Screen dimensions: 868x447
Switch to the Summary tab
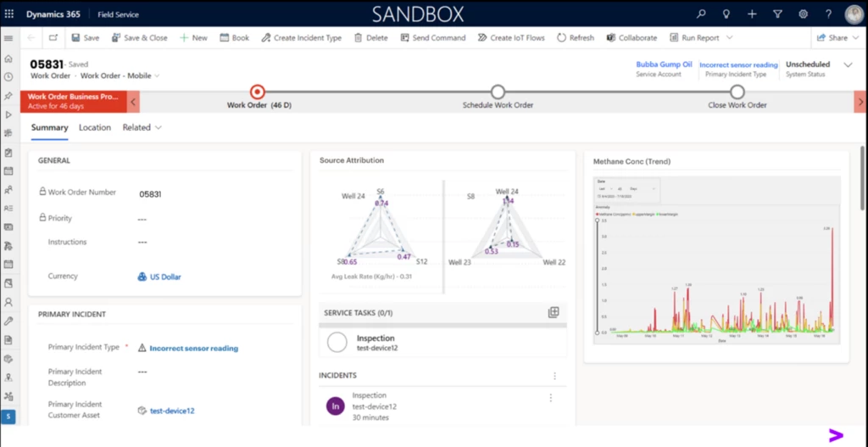[x=49, y=128]
